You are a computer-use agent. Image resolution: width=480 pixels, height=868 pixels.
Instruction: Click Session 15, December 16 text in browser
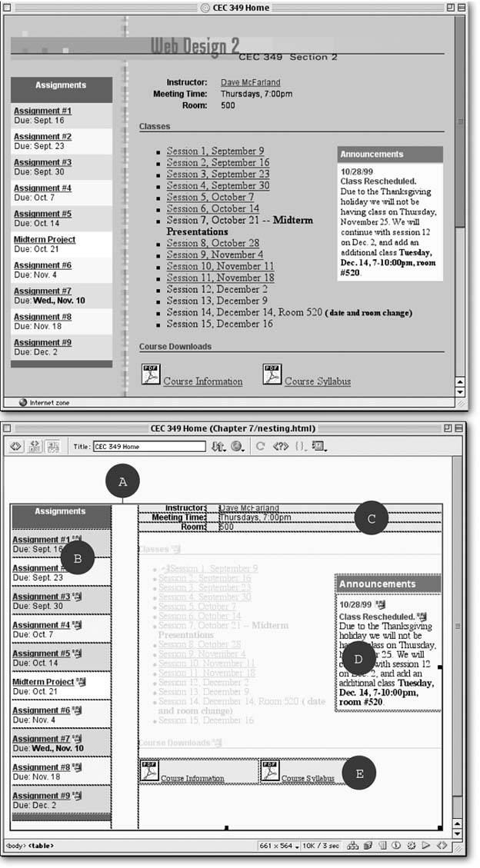point(220,324)
